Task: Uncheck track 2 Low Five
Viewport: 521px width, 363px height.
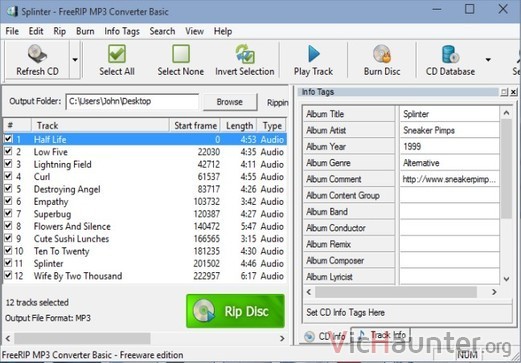Action: (8, 151)
